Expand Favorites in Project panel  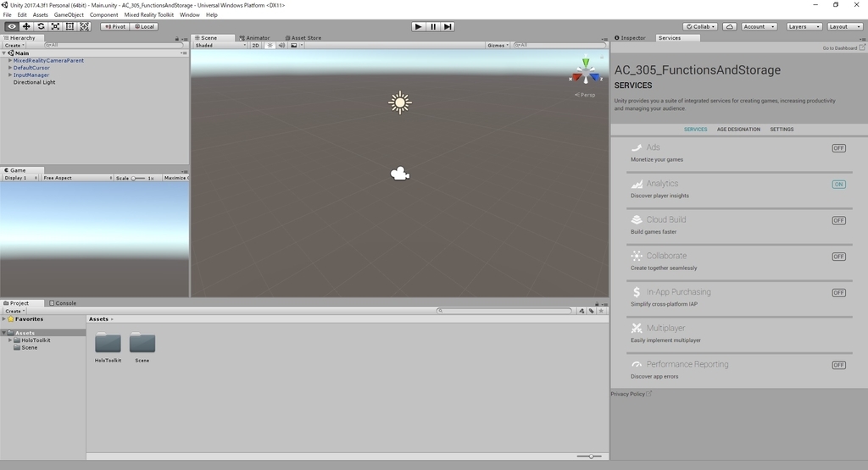click(x=4, y=319)
